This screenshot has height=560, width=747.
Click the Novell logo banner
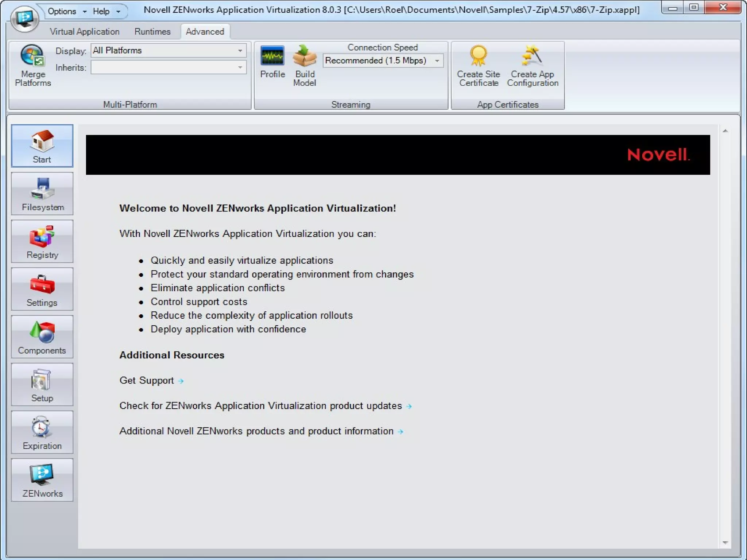398,155
